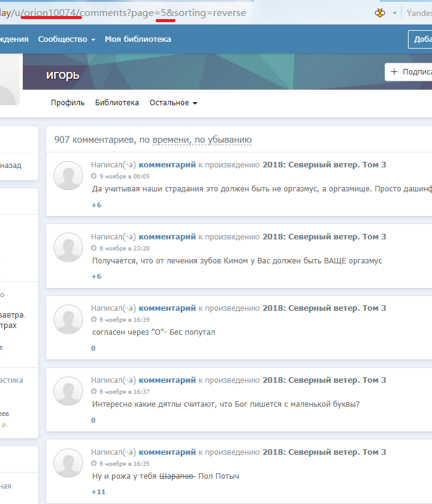Viewport: 432px width, 504px height.
Task: Click the bee extension icon in browser toolbar
Action: [380, 12]
